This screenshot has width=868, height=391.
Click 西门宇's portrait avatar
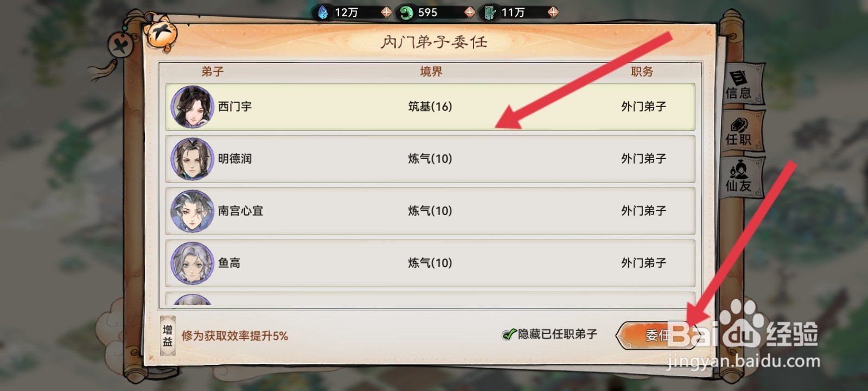pos(192,106)
